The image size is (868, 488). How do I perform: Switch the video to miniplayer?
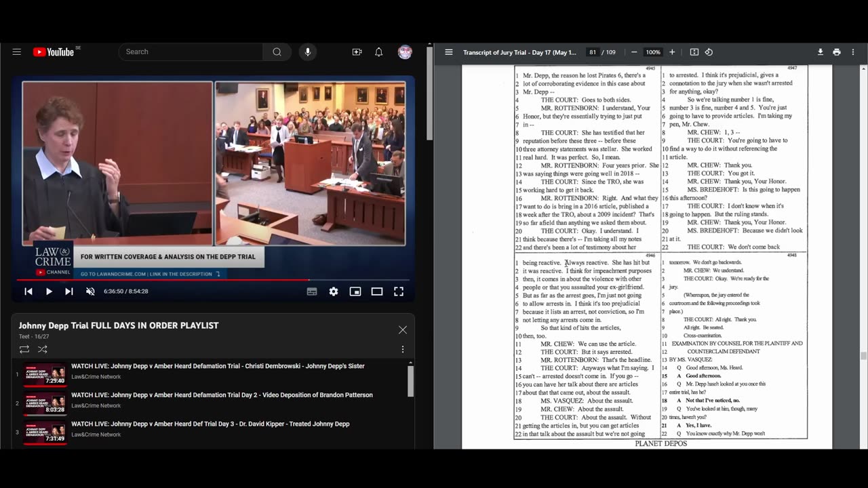click(x=355, y=291)
